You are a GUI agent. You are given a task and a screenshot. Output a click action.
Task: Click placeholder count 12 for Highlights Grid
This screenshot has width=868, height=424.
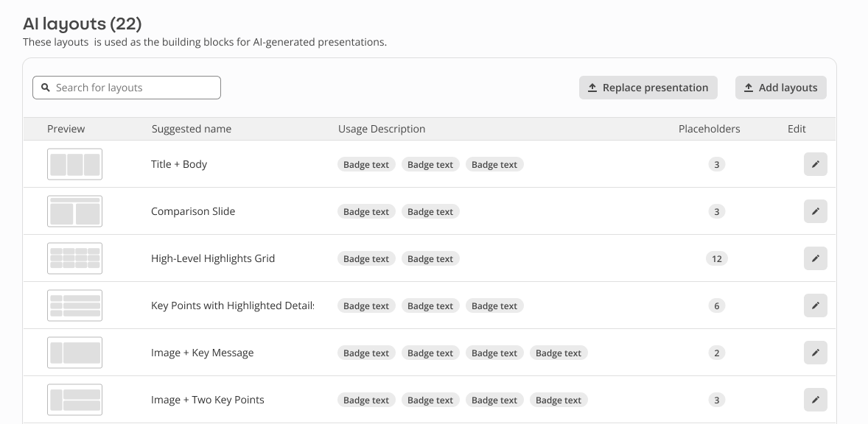(x=717, y=258)
